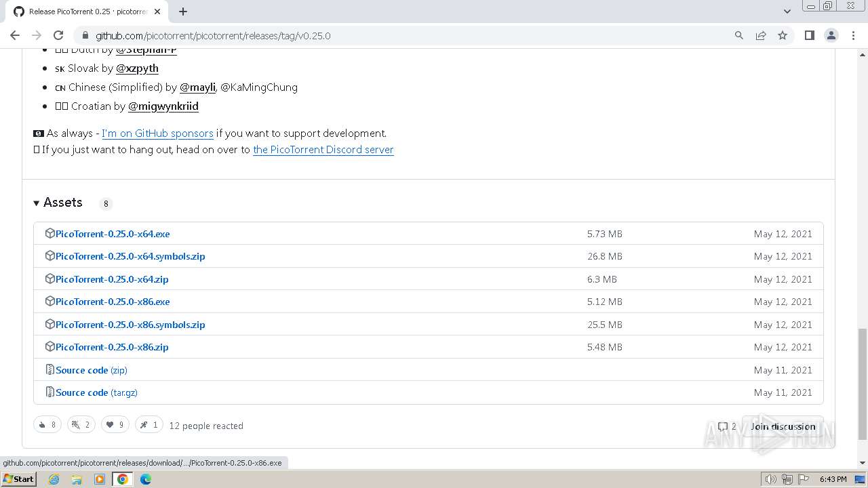Bookmark this page with star
Image resolution: width=868 pixels, height=488 pixels.
tap(783, 35)
